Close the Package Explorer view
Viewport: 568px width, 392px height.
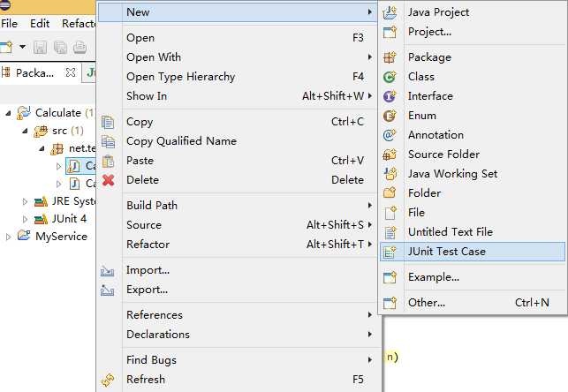click(71, 72)
